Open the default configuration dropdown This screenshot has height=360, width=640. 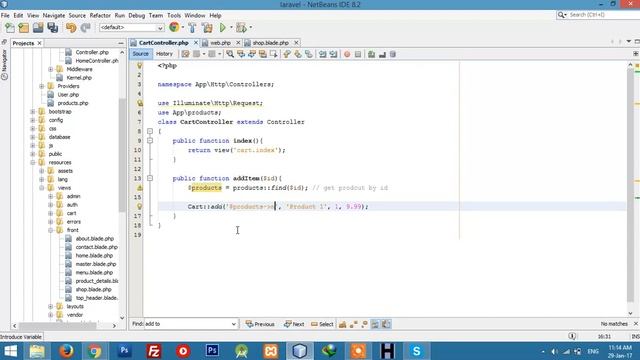tap(131, 27)
